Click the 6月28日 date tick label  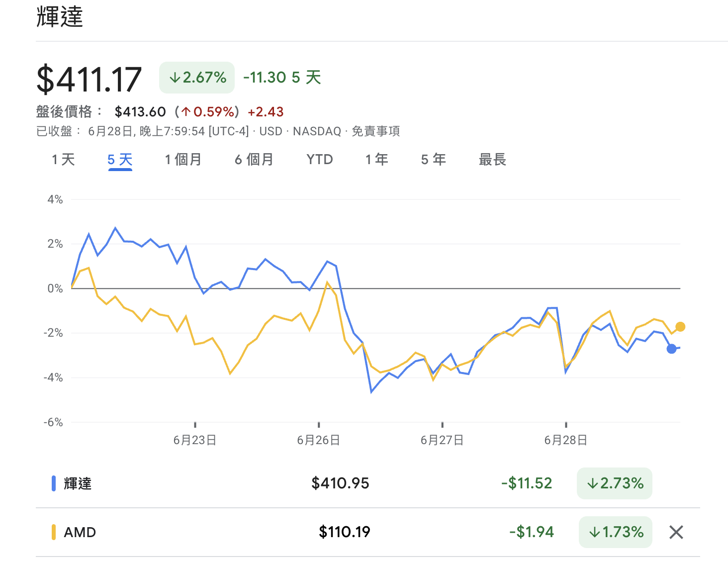pyautogui.click(x=566, y=440)
